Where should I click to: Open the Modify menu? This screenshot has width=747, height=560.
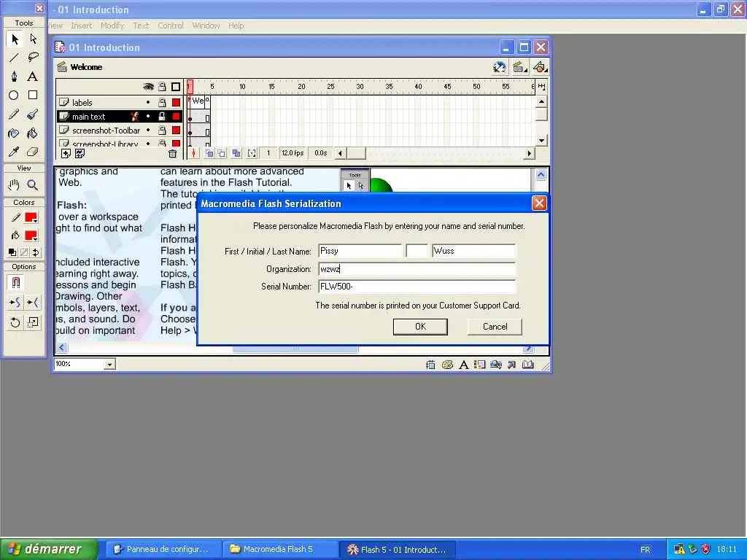[112, 26]
